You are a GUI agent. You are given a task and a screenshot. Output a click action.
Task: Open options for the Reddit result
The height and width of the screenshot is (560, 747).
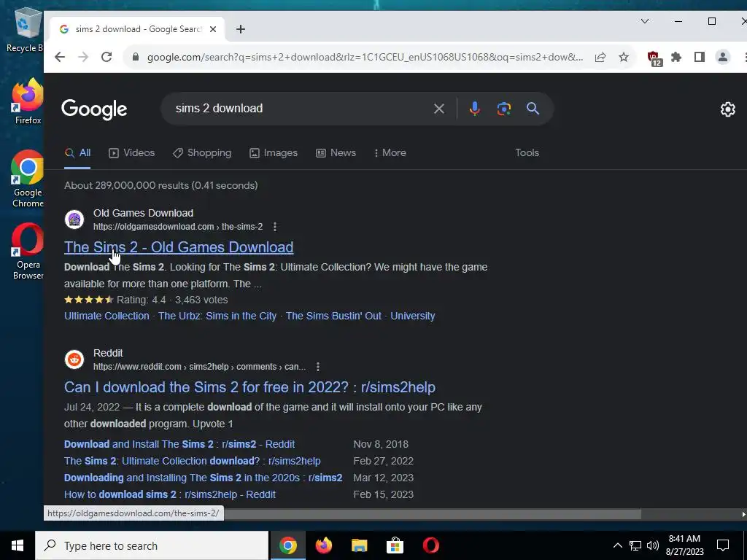pos(318,367)
